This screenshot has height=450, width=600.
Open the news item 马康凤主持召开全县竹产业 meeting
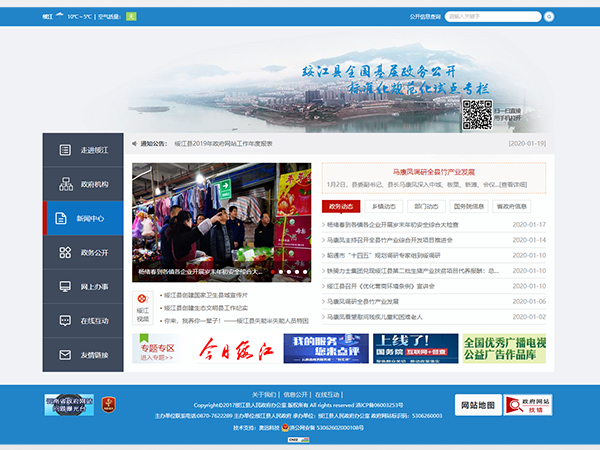(390, 240)
